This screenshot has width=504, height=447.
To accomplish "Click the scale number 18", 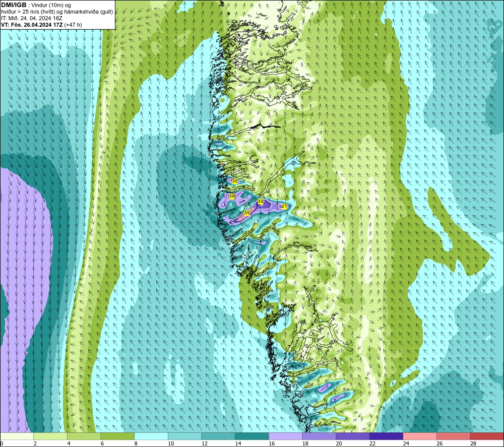I will pos(305,443).
